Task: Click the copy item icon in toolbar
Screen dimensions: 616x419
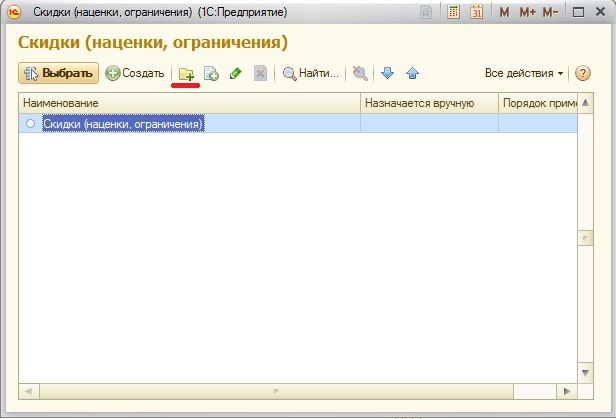Action: click(211, 74)
